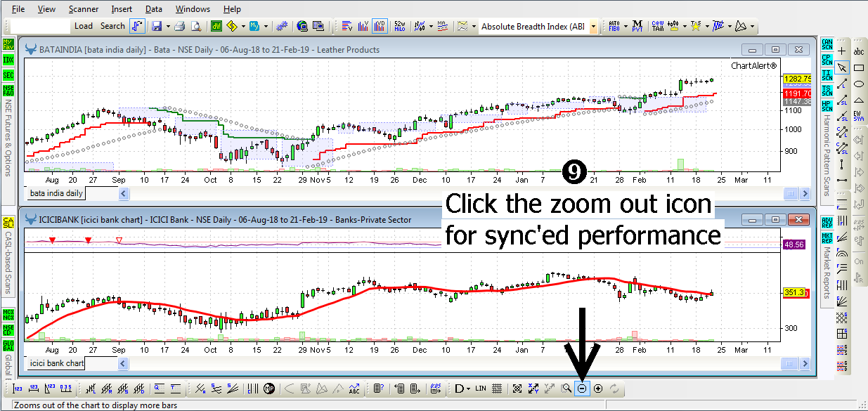
Task: Select the arrow pointer tool
Action: 842,67
